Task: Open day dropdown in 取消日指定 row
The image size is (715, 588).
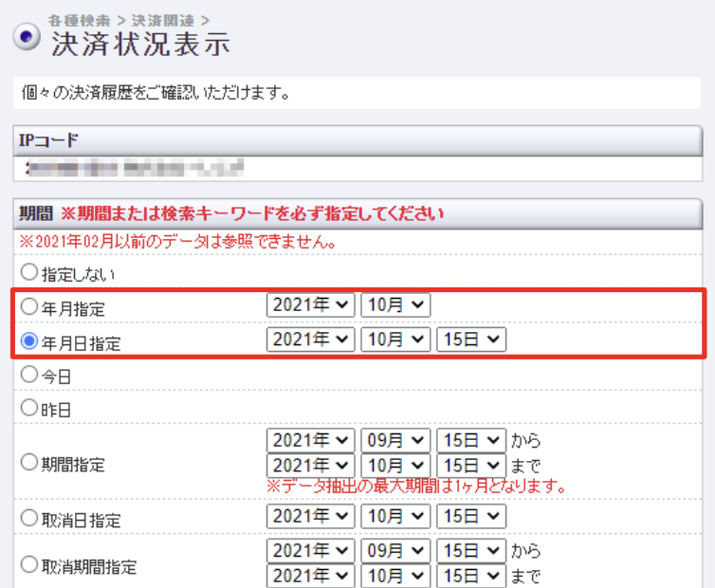Action: 471,516
